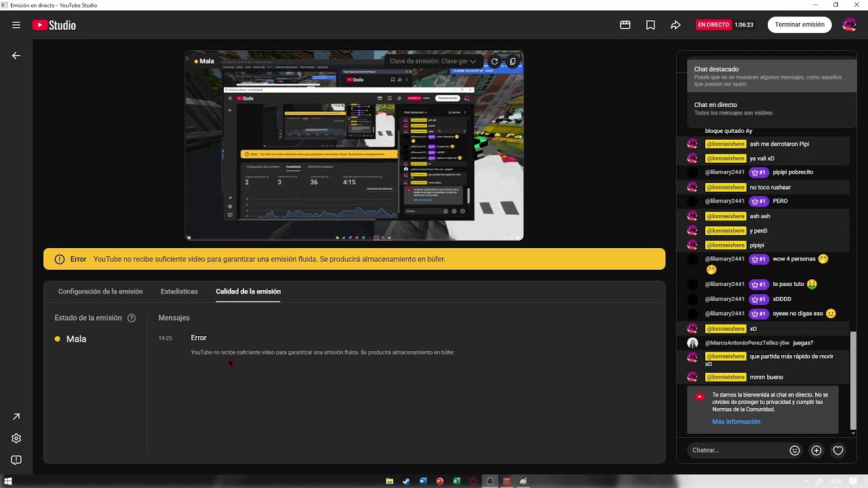The height and width of the screenshot is (488, 868).
Task: Open Excel from the taskbar
Action: click(x=457, y=481)
